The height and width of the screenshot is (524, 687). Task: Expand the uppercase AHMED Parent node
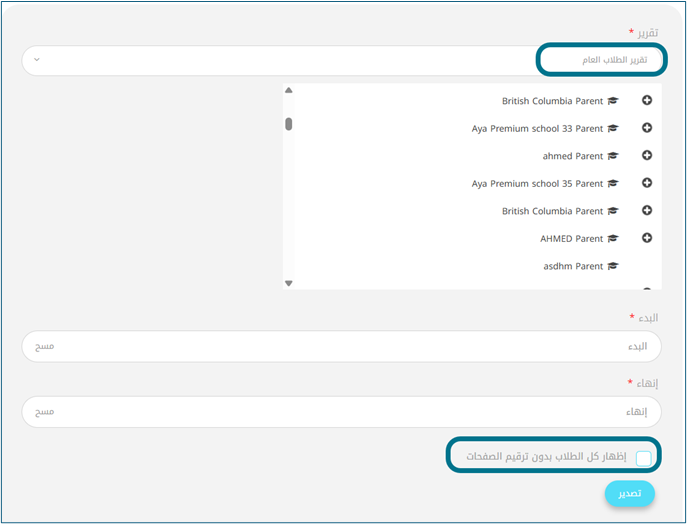tap(646, 238)
